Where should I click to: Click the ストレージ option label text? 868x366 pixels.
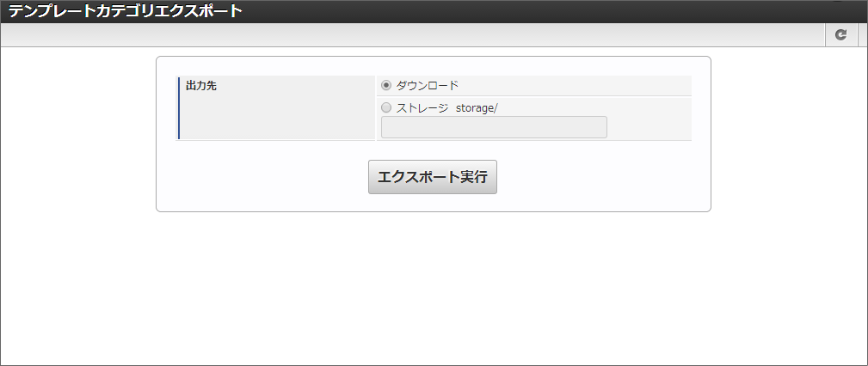[x=422, y=108]
